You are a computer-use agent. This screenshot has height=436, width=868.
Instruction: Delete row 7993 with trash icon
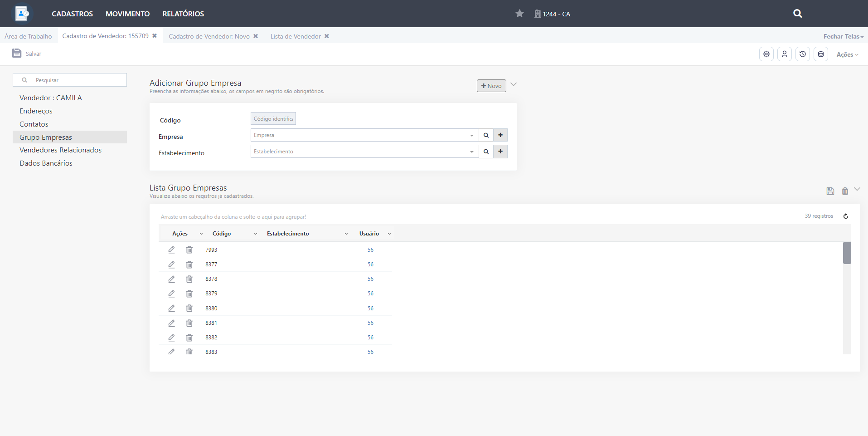coord(189,250)
